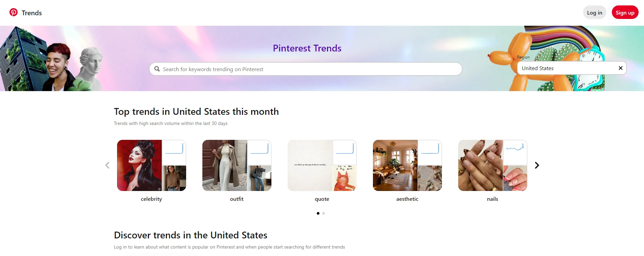Viewport: 644px width, 256px height.
Task: Go to next trends carousel page
Action: coord(537,165)
